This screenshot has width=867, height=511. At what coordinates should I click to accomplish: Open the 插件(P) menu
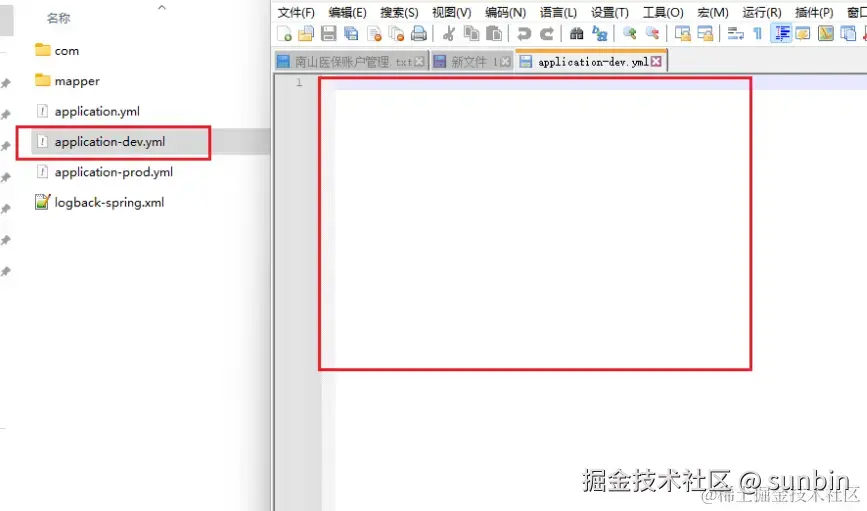click(x=814, y=12)
